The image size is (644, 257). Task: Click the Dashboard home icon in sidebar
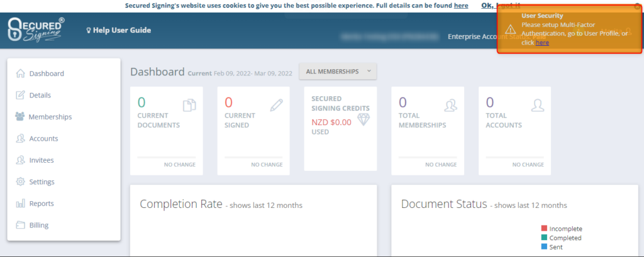click(x=20, y=74)
